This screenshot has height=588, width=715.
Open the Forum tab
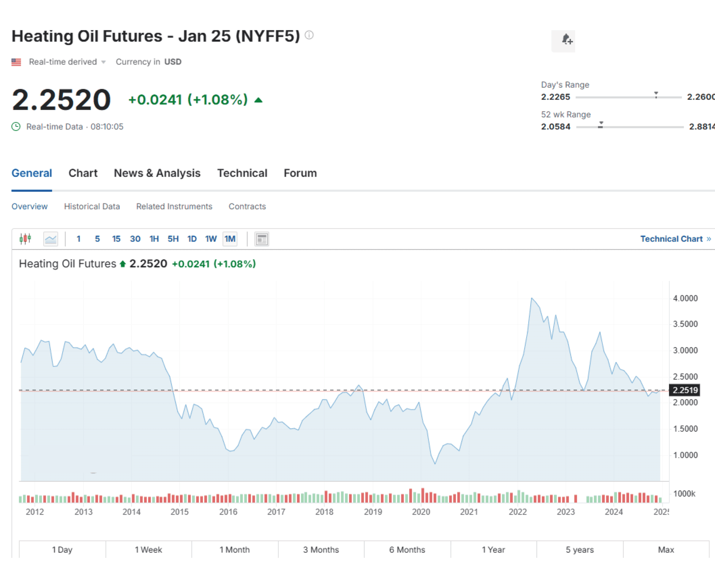tap(300, 173)
